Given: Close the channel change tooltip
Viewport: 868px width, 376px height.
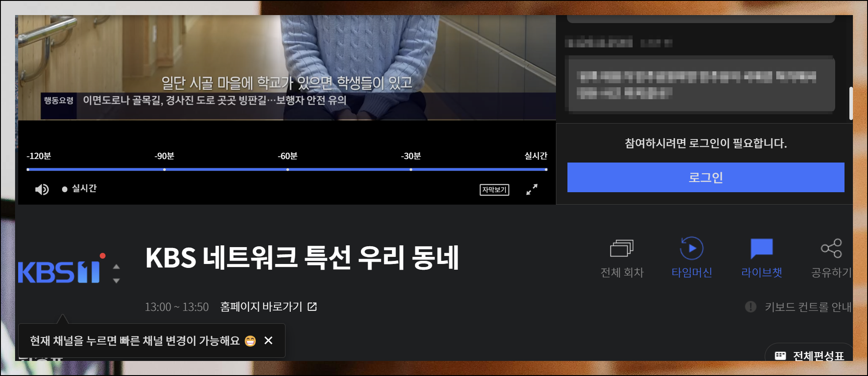Looking at the screenshot, I should click(268, 340).
